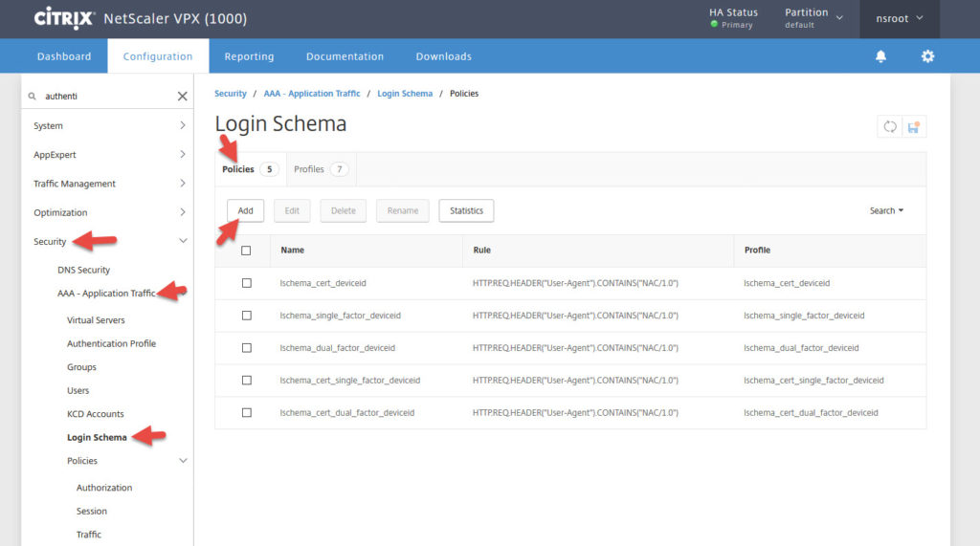The width and height of the screenshot is (980, 546).
Task: Open AAA - Application Traffic breadcrumb link
Action: click(312, 94)
